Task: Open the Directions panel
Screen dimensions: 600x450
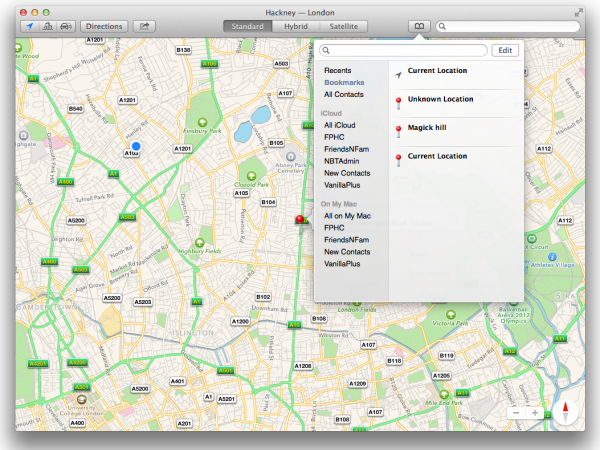Action: [x=104, y=26]
